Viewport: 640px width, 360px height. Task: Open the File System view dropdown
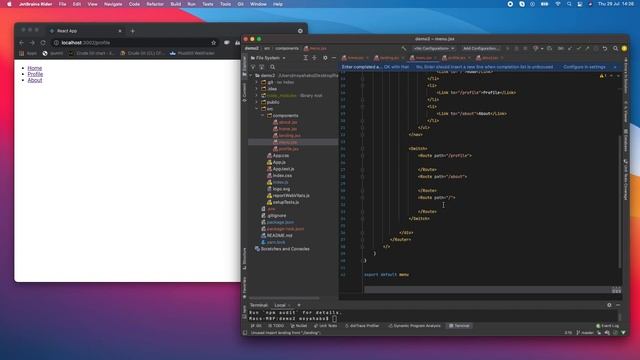(268, 58)
